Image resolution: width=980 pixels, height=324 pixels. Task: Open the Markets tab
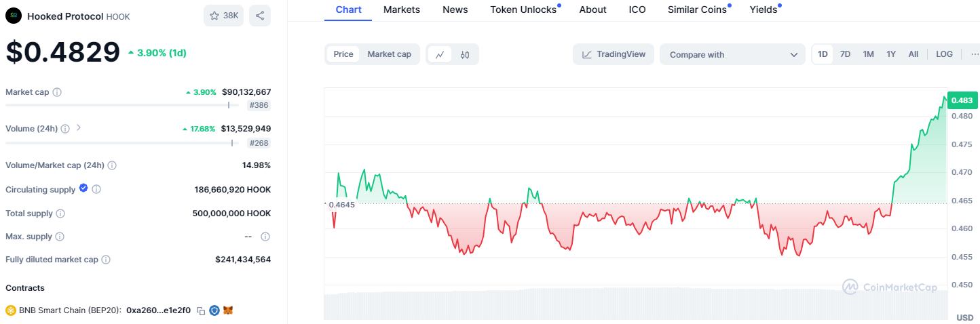(x=402, y=9)
